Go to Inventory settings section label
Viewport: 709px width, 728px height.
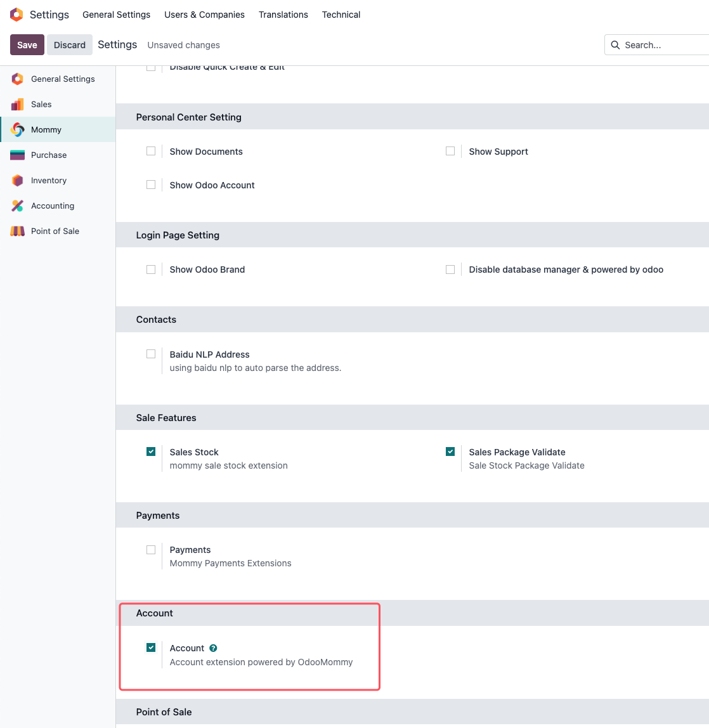tap(49, 181)
